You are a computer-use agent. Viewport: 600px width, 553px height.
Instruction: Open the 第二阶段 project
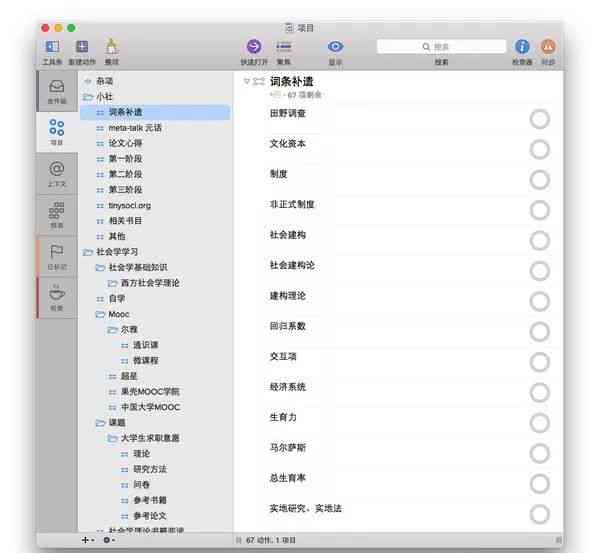coord(126,175)
